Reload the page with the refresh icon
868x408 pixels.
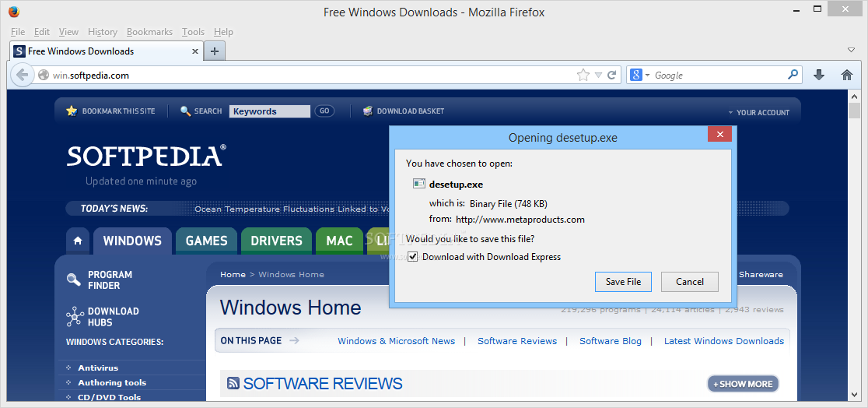(611, 75)
